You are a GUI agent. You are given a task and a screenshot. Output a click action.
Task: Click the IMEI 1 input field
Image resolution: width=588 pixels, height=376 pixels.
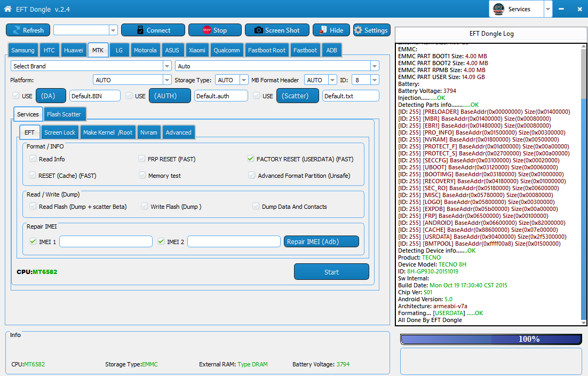click(x=106, y=241)
